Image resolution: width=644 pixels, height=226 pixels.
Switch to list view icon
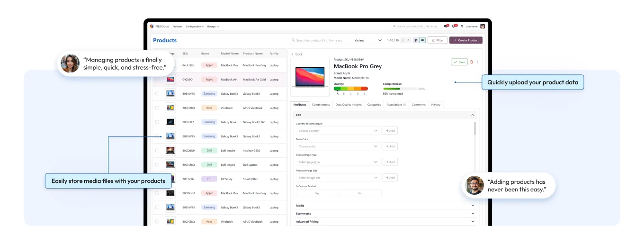coord(422,40)
